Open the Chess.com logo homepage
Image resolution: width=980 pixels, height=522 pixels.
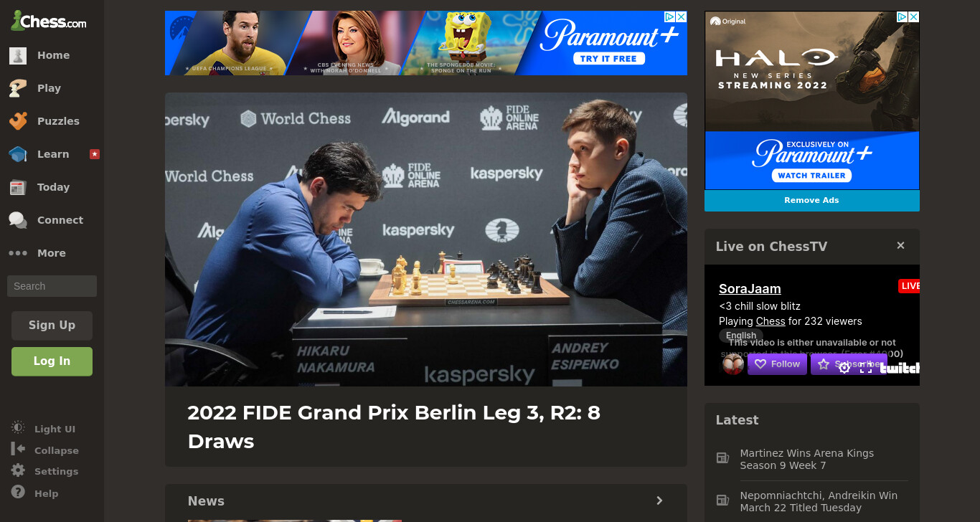tap(48, 21)
